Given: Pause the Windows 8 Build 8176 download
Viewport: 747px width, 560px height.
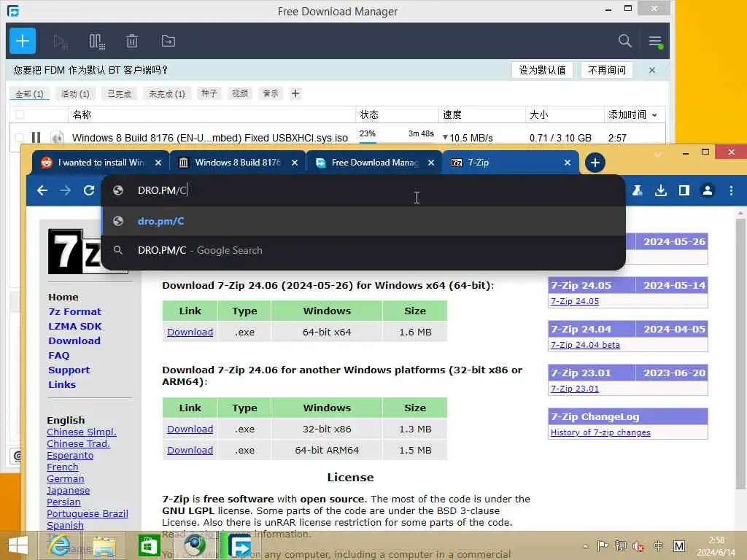Looking at the screenshot, I should tap(36, 138).
